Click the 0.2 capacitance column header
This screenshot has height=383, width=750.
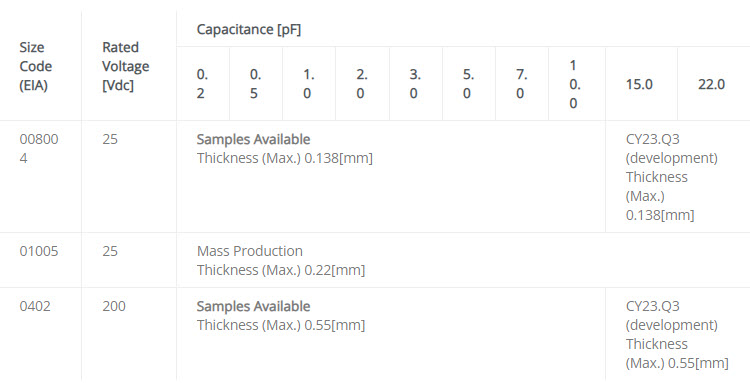tap(202, 84)
